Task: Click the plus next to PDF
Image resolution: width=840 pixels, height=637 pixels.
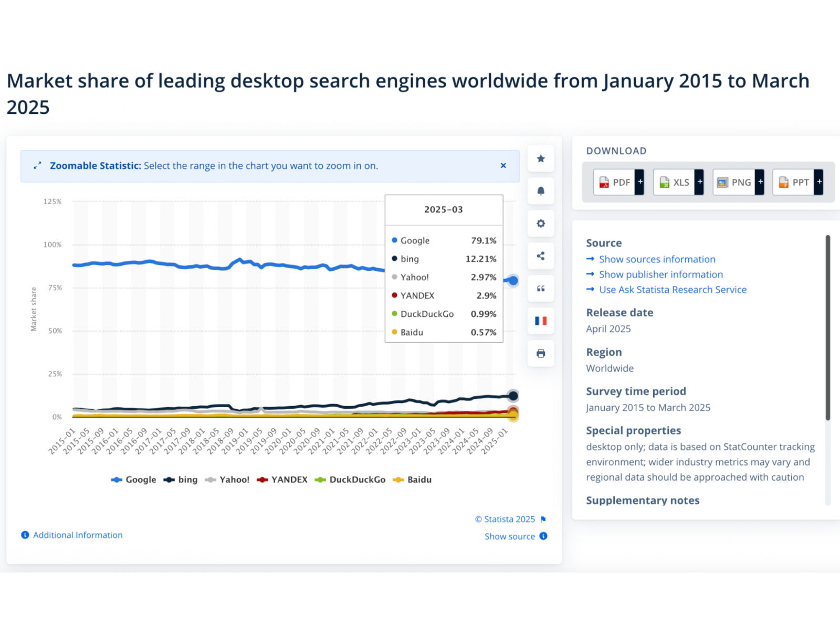Action: tap(639, 182)
